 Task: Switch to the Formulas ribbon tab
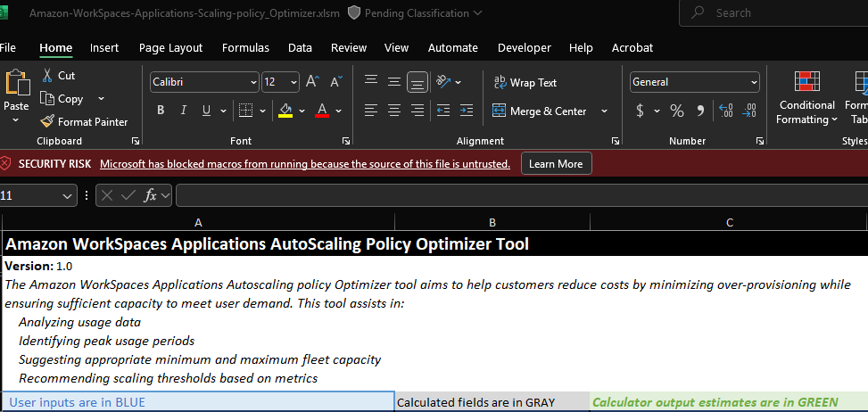245,48
